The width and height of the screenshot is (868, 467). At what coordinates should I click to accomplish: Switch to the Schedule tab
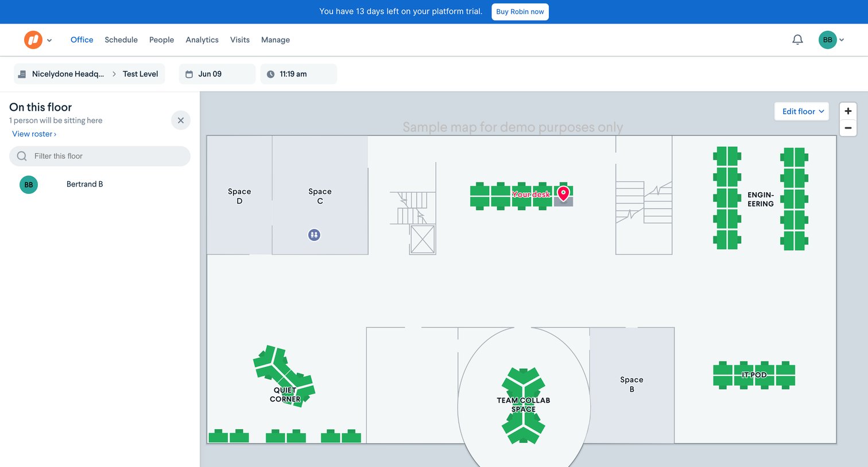pyautogui.click(x=121, y=40)
